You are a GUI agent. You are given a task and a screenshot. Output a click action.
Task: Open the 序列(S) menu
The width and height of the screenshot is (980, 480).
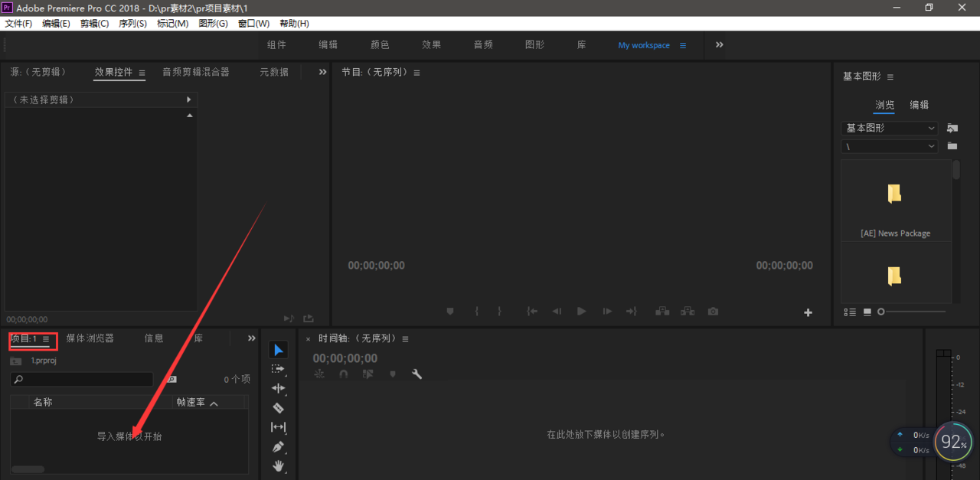point(132,24)
